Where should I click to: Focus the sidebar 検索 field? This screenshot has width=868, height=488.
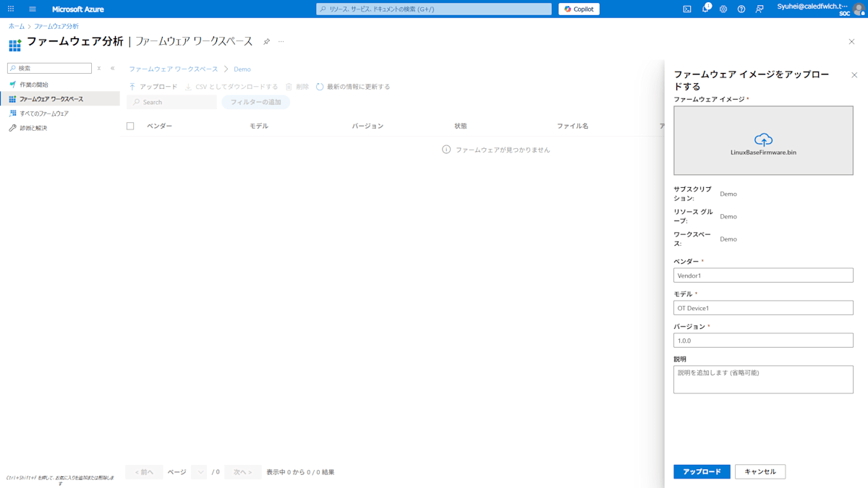(49, 68)
